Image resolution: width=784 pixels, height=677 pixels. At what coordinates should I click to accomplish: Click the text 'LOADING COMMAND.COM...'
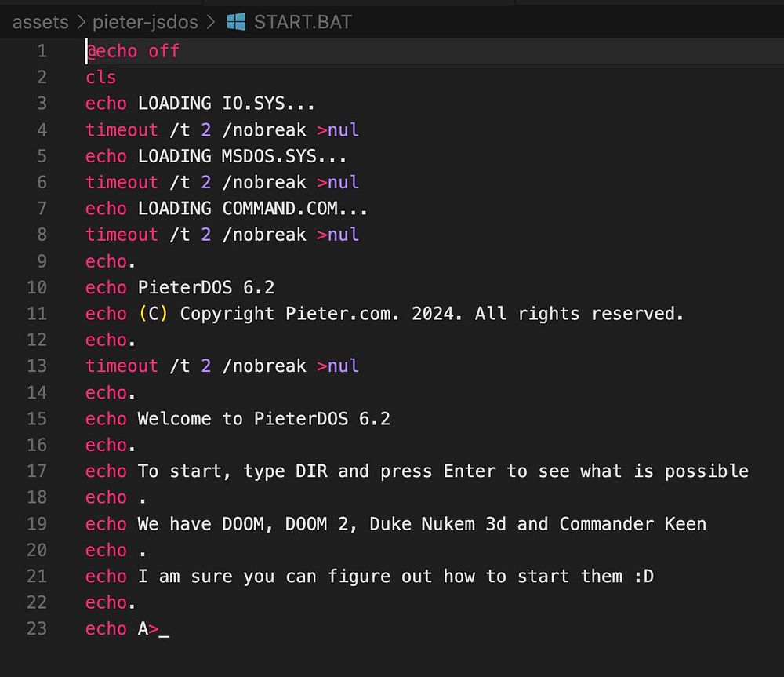pos(252,208)
